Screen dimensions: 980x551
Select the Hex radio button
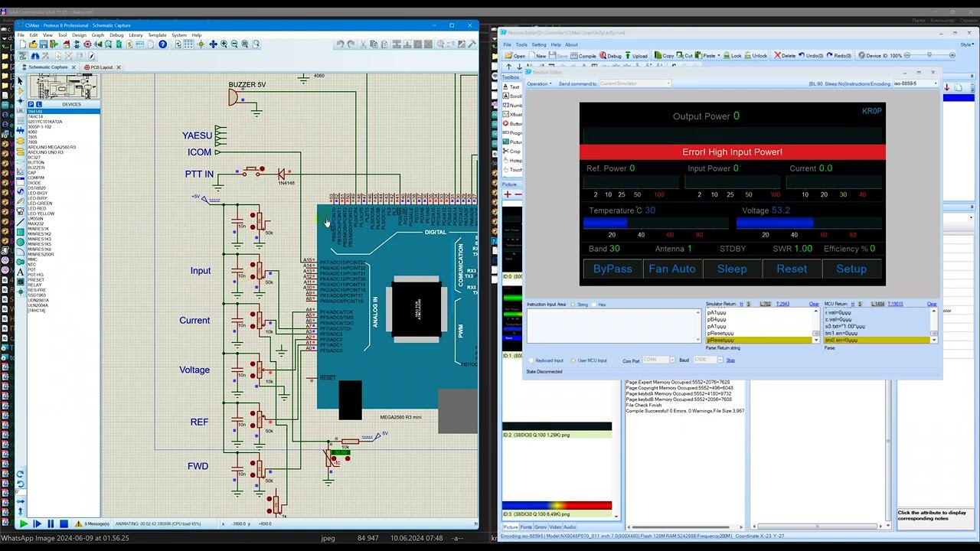pos(593,305)
